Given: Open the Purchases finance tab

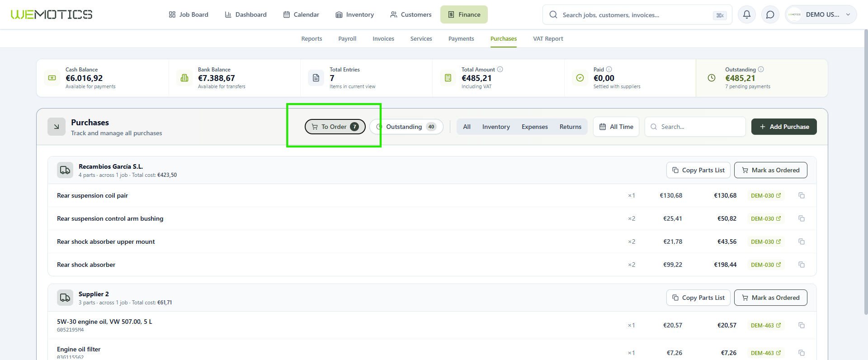Looking at the screenshot, I should coord(504,39).
